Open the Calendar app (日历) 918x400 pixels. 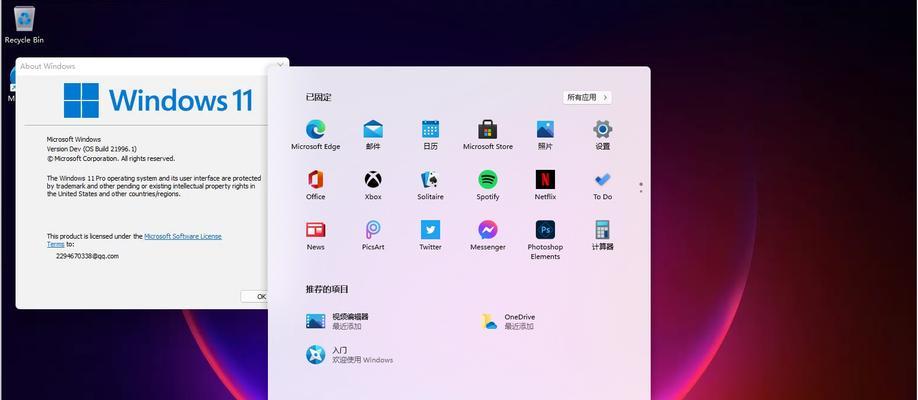[x=430, y=135]
